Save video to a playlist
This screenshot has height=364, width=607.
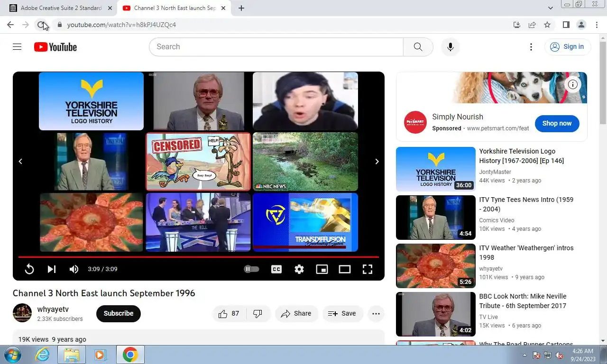pyautogui.click(x=342, y=313)
